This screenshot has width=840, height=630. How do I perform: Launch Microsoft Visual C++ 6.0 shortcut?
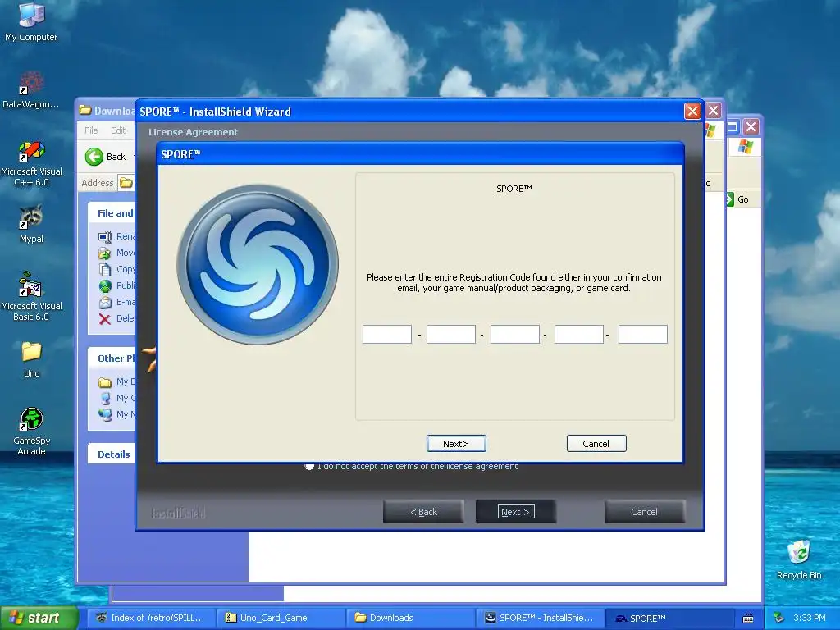[31, 163]
